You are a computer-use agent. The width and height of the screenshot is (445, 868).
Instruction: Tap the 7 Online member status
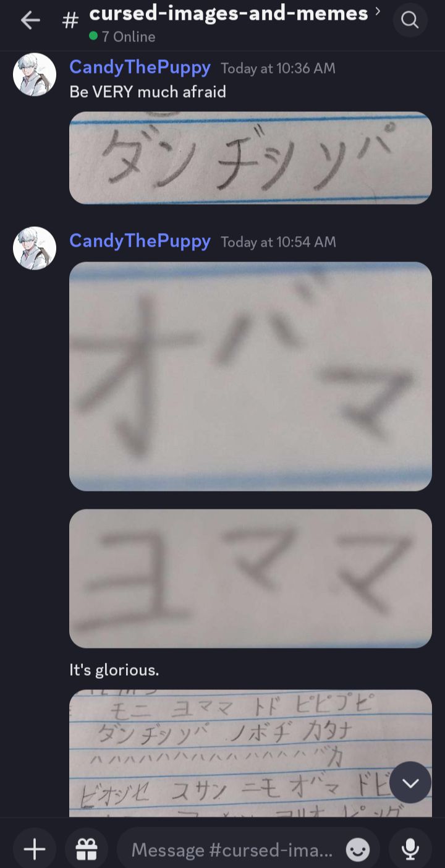point(122,36)
